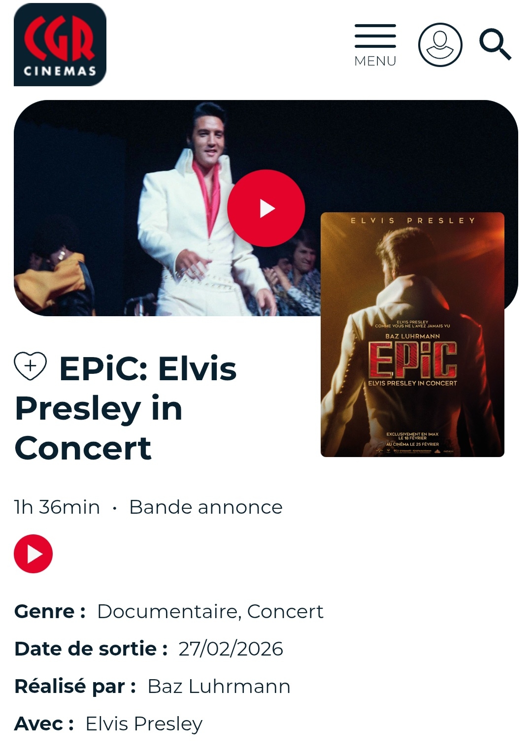Image resolution: width=532 pixels, height=756 pixels.
Task: Start the small red play button below duration
Action: pos(33,554)
